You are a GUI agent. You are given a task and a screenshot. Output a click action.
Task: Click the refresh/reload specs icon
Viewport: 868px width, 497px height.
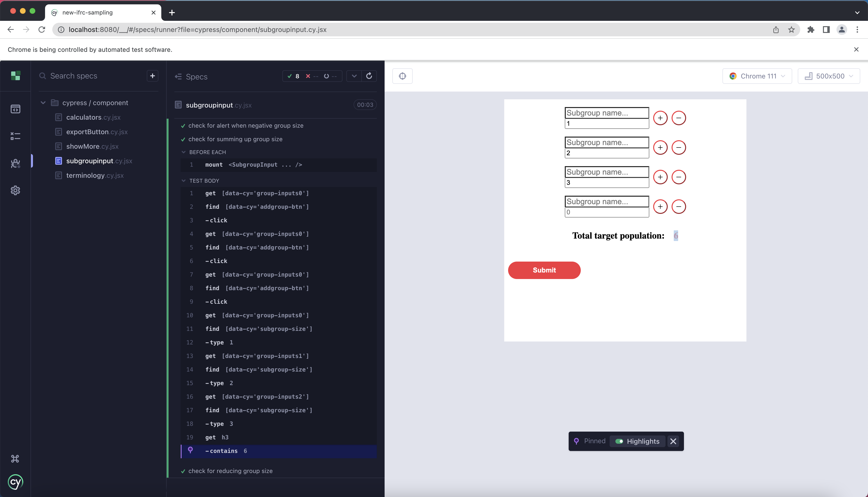click(369, 76)
